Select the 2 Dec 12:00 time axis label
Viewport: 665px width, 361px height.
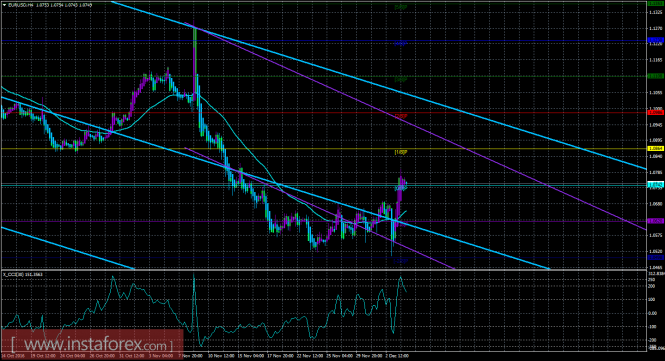(x=396, y=356)
